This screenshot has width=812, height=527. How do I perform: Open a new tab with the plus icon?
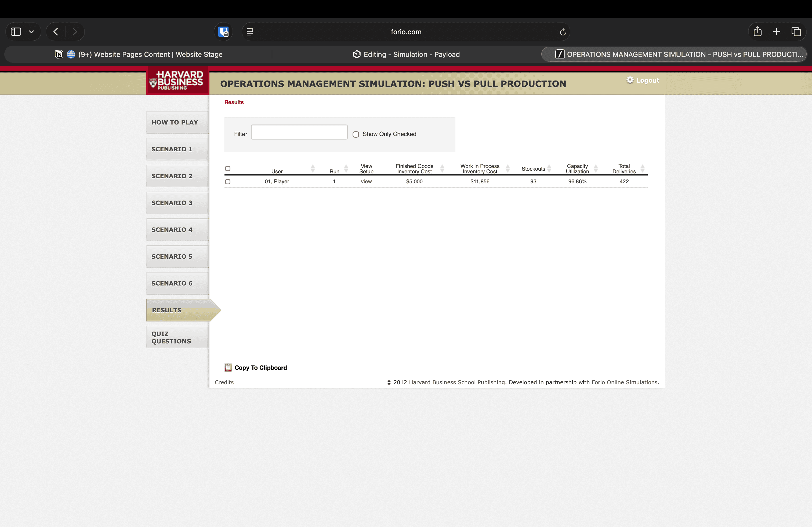click(x=777, y=32)
